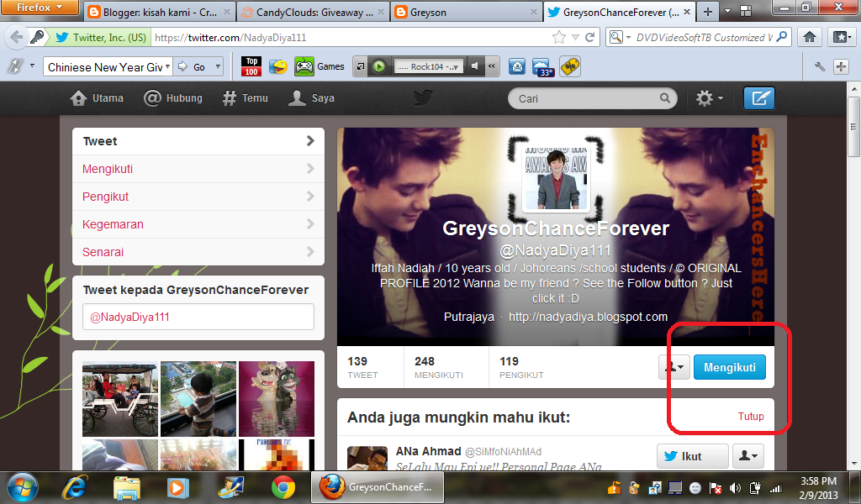
Task: Open the gear settings dropdown
Action: [x=710, y=98]
